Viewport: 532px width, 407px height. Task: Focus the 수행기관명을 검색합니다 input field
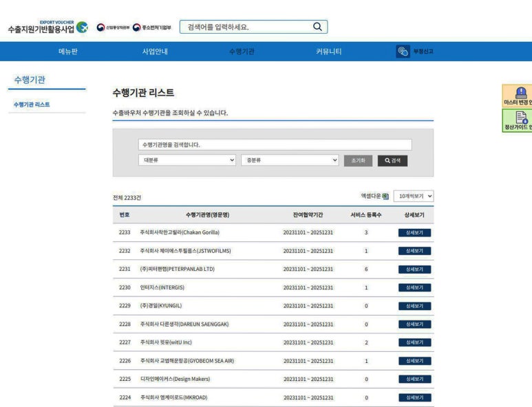point(275,144)
